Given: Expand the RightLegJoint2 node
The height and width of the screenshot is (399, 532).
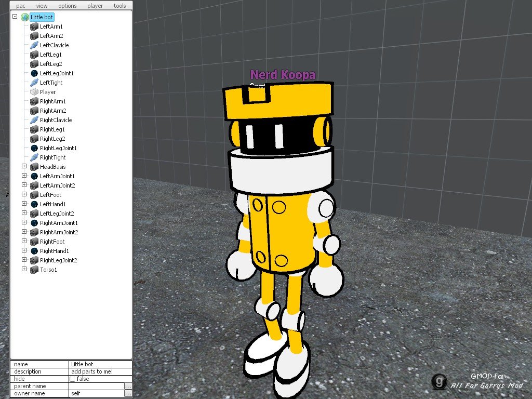Looking at the screenshot, I should [x=24, y=260].
